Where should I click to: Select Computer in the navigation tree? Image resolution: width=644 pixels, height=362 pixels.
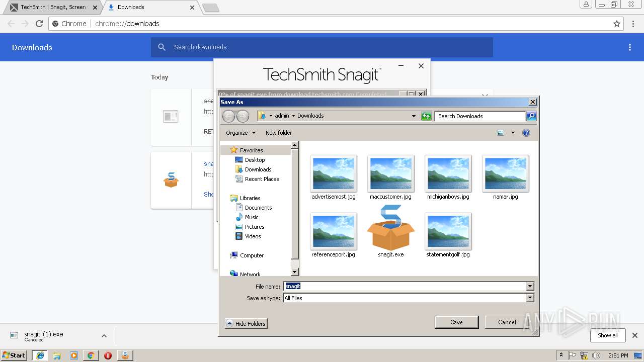pyautogui.click(x=252, y=255)
